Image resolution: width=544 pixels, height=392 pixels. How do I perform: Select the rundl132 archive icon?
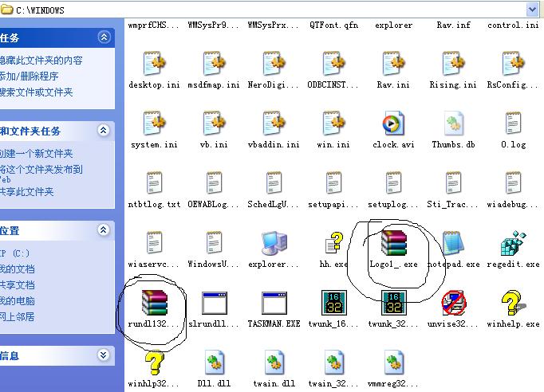(x=155, y=303)
